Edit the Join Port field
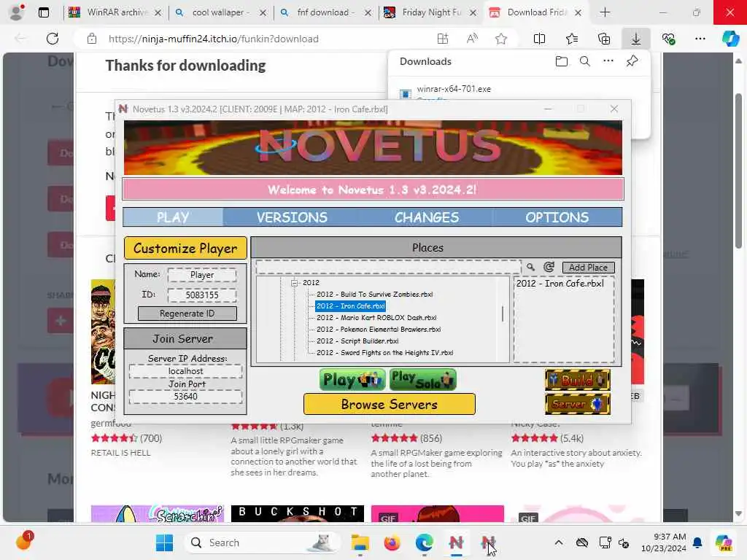Screen dimensions: 747x560 [185, 396]
